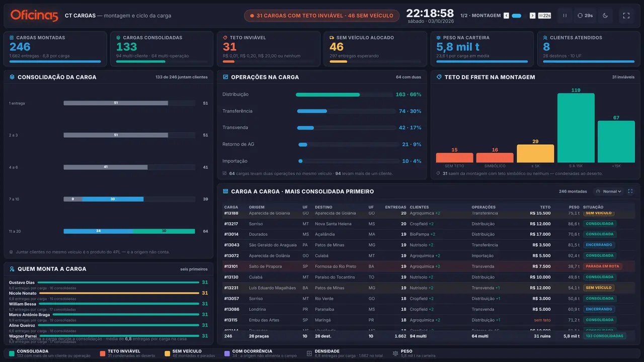Click the Quem Monta a Carga icon

click(12, 269)
